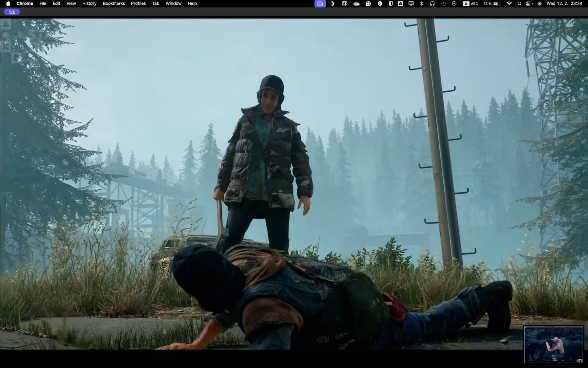The image size is (588, 368).
Task: Open the Chrome application menu
Action: (x=25, y=3)
